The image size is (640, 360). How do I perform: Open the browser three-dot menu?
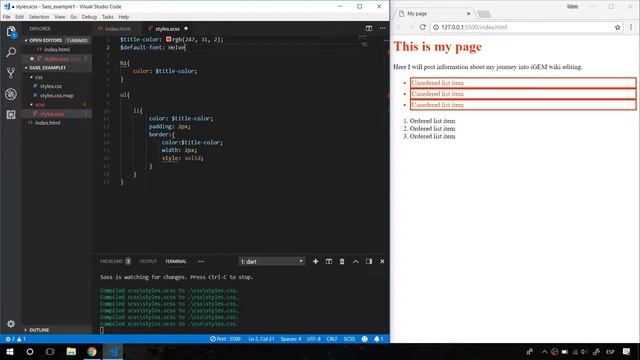pos(631,27)
